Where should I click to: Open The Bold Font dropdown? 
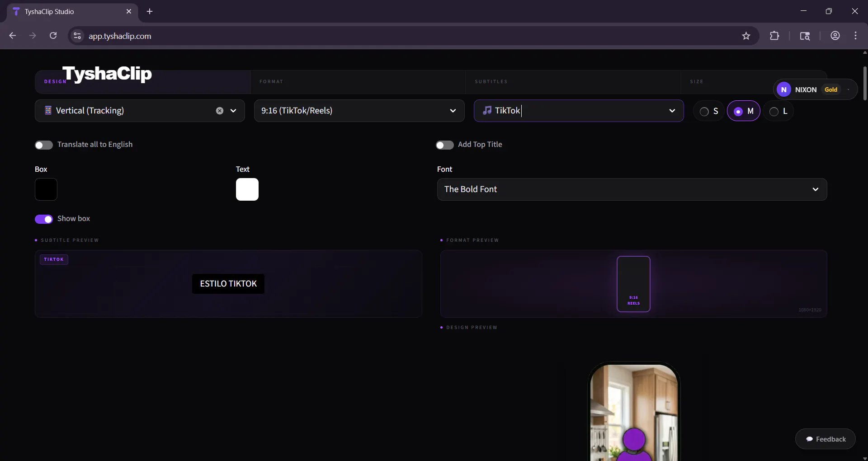click(x=632, y=189)
